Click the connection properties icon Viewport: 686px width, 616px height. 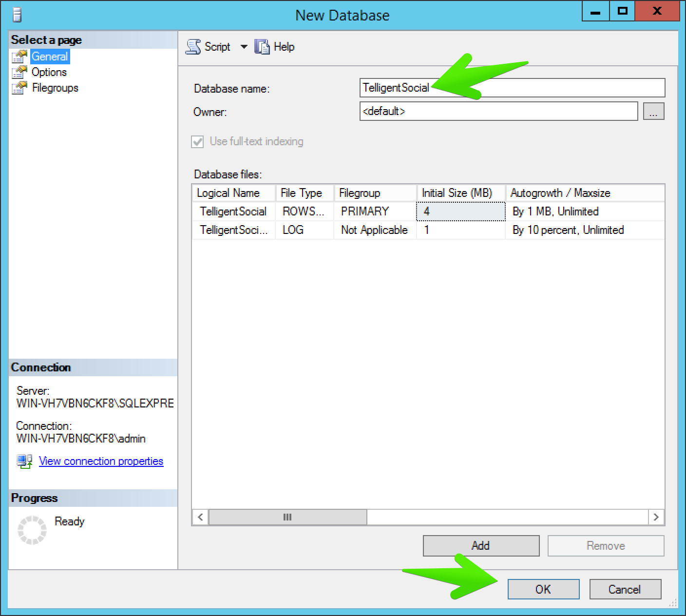[24, 461]
